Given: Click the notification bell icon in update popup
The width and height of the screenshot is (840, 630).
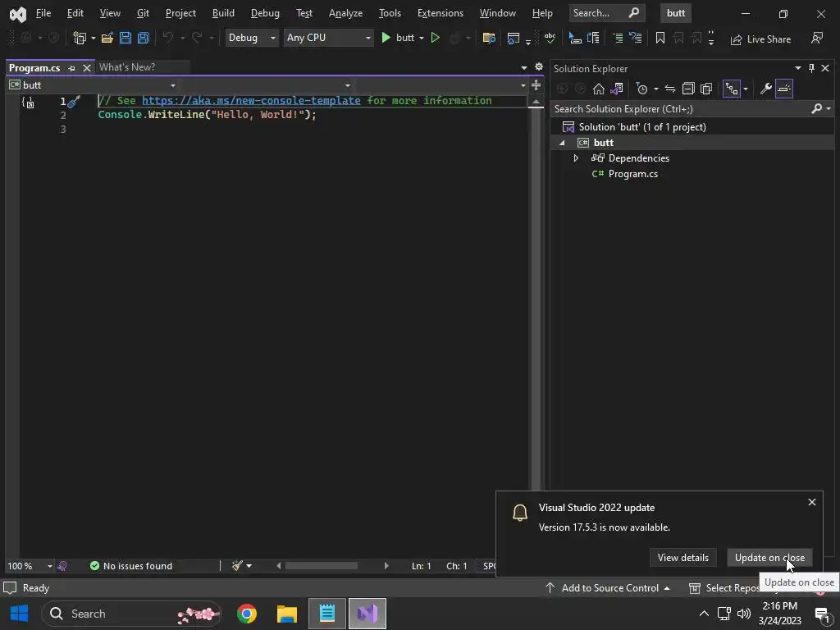Looking at the screenshot, I should [519, 513].
